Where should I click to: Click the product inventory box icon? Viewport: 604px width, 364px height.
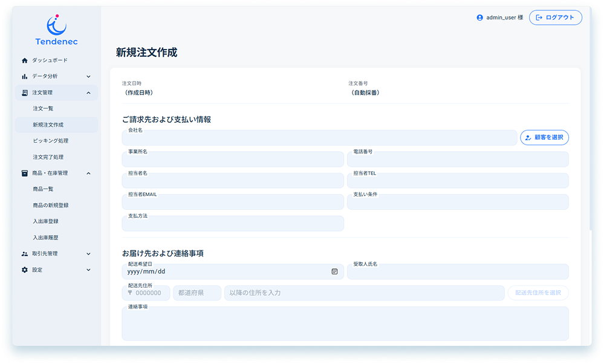[x=25, y=174]
